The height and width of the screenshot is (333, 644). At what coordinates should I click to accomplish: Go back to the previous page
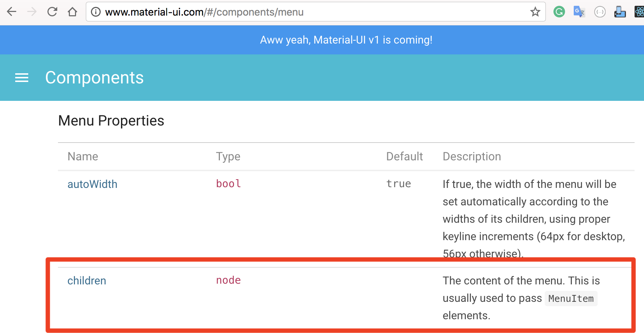[x=12, y=12]
